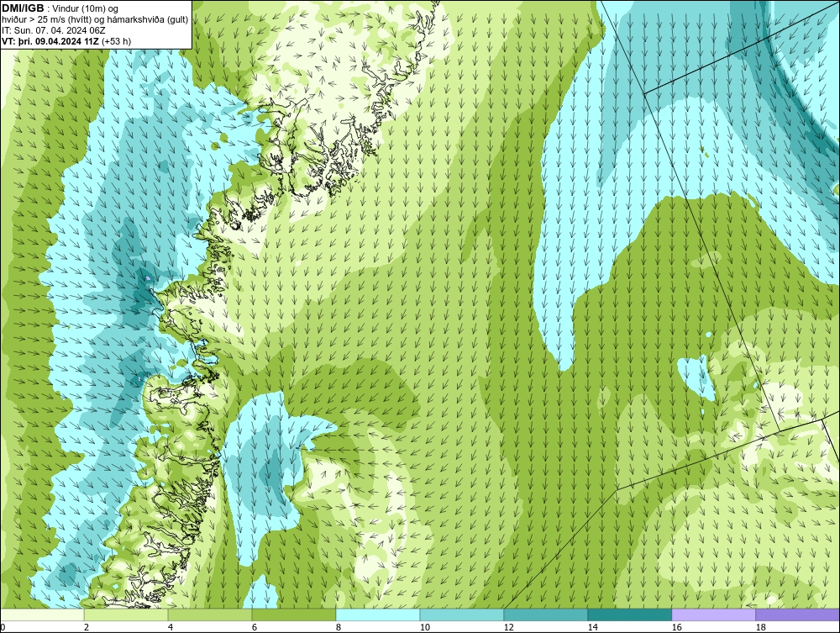Click the 16–18 m/s lavender legend swatch
The image size is (840, 633).
pyautogui.click(x=713, y=615)
